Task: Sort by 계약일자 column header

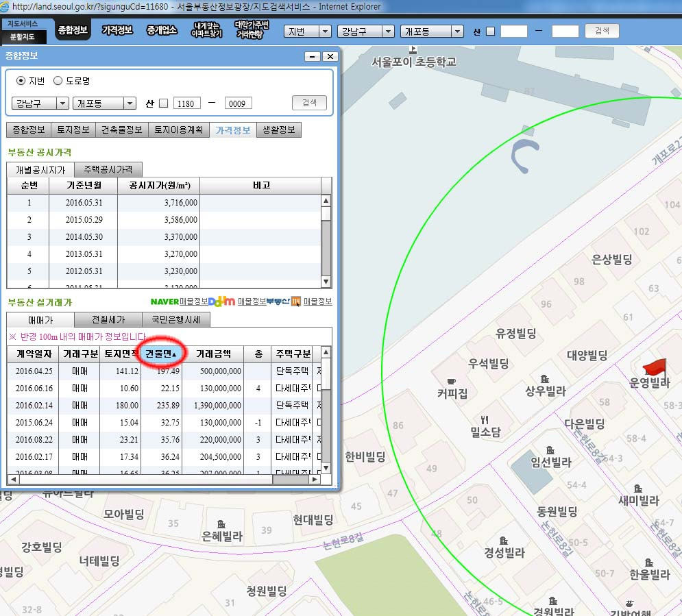Action: pyautogui.click(x=34, y=354)
